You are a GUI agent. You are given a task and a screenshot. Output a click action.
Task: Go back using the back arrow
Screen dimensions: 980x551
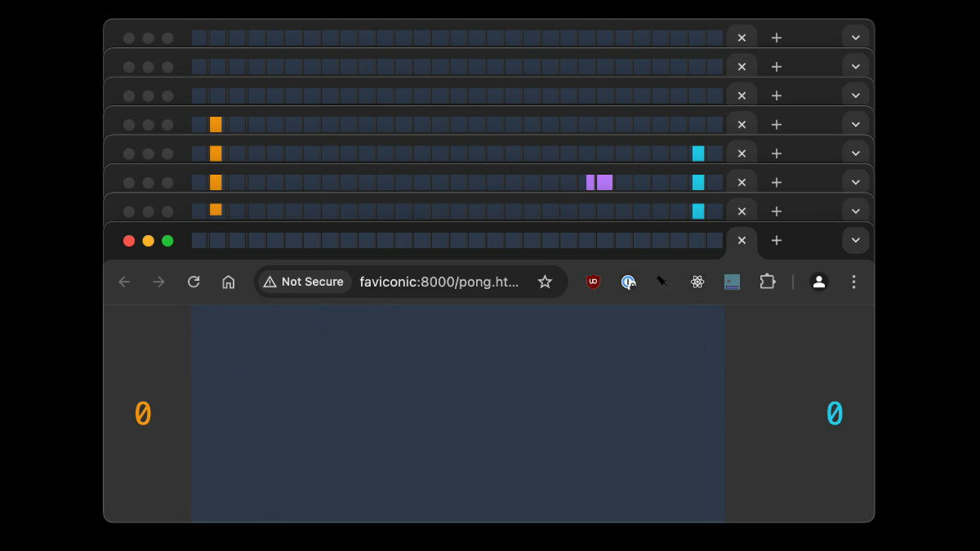(x=124, y=282)
